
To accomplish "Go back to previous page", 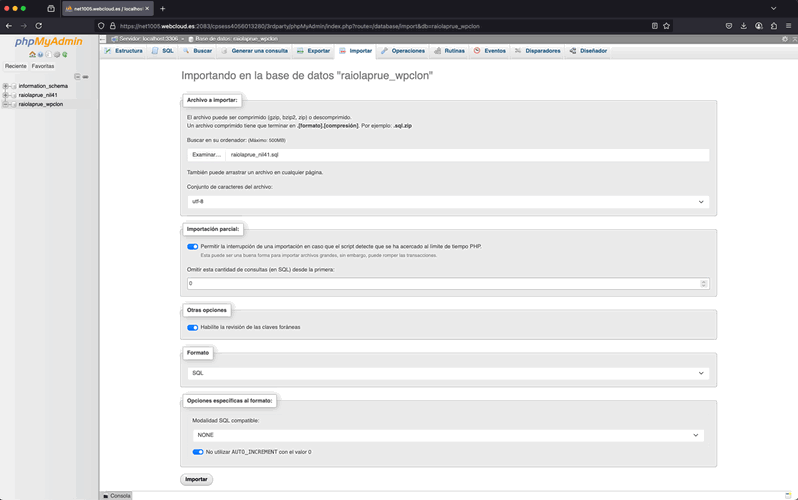I will click(x=9, y=25).
